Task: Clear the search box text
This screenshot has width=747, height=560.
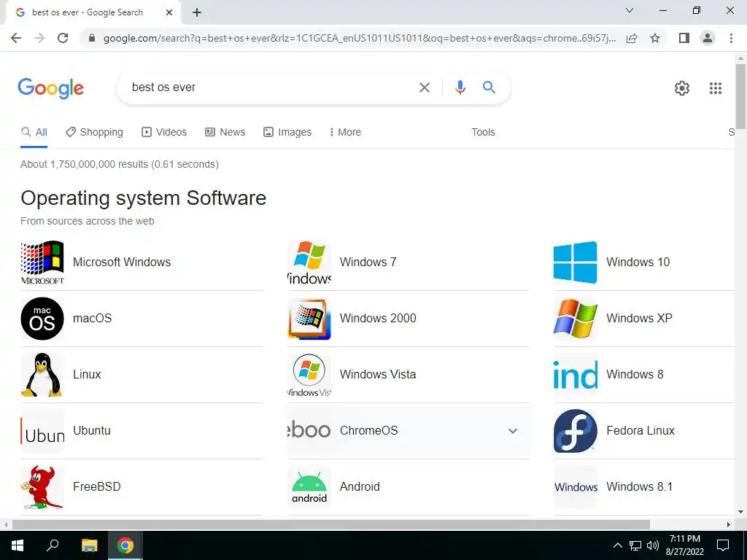Action: pos(424,87)
